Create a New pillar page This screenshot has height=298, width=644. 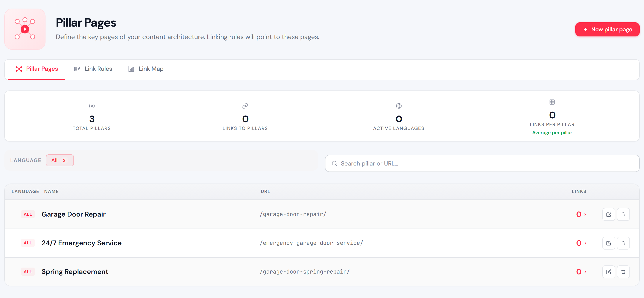click(x=607, y=29)
